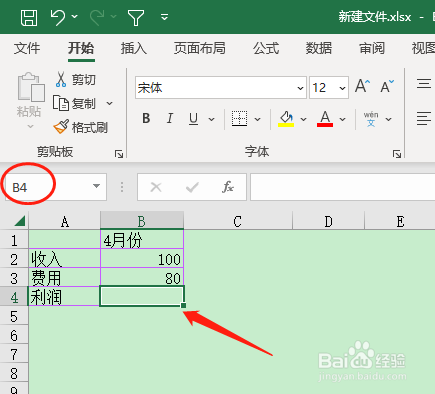
Task: Click the 剪切 (Cut) scissors button
Action: [x=75, y=79]
